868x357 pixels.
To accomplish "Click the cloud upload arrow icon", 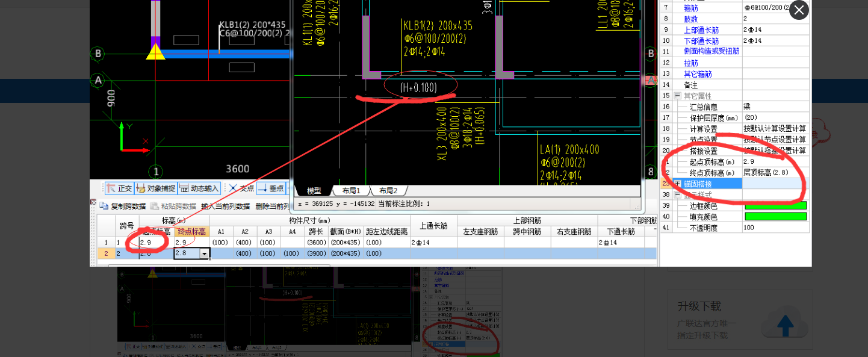I will coord(784,324).
